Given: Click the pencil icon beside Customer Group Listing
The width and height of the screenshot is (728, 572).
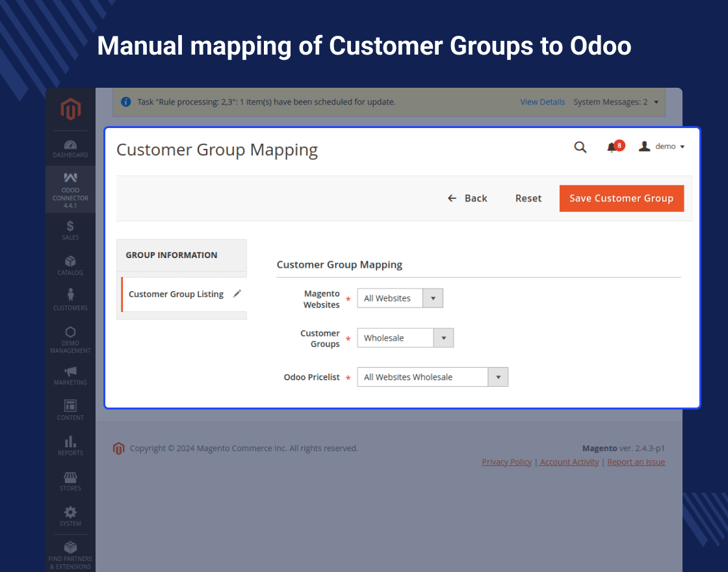Looking at the screenshot, I should (237, 293).
